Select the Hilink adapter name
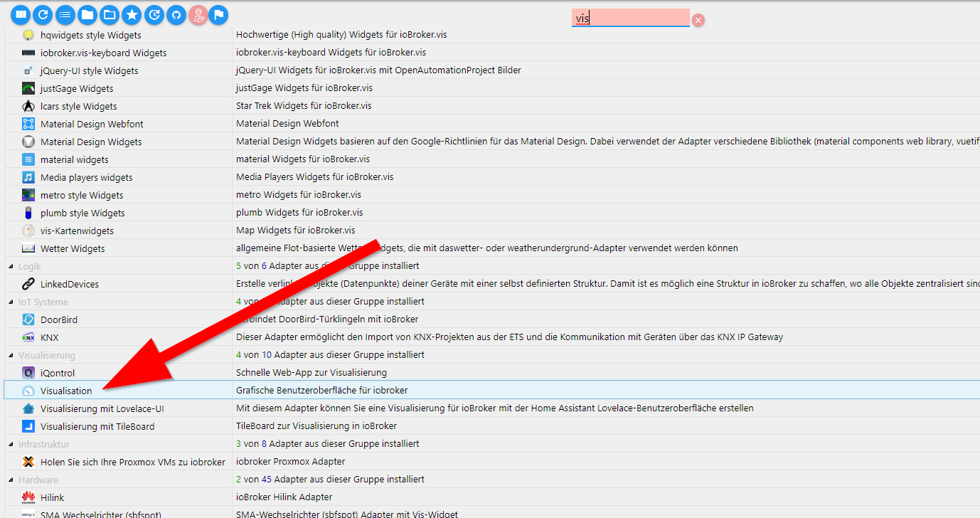980x518 pixels. coord(53,497)
